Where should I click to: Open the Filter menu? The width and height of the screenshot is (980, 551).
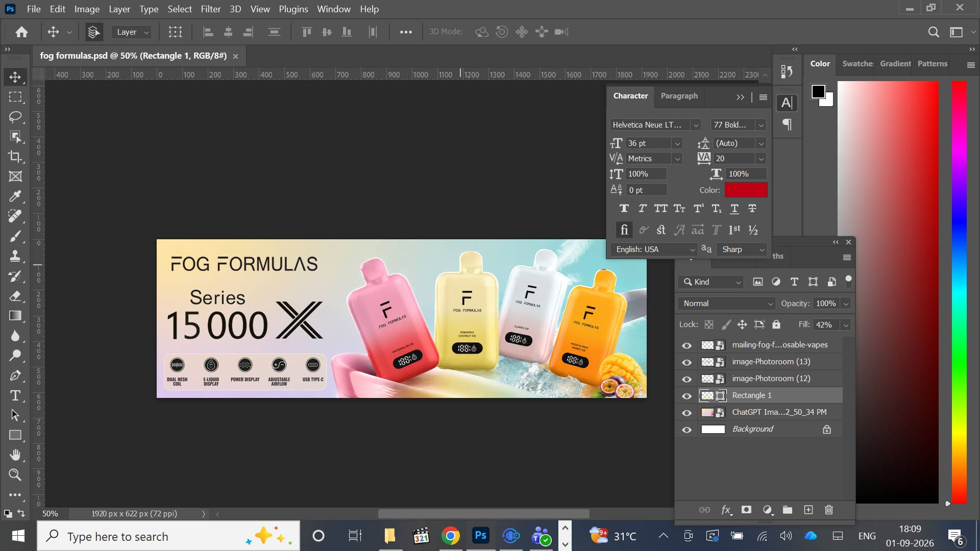210,9
